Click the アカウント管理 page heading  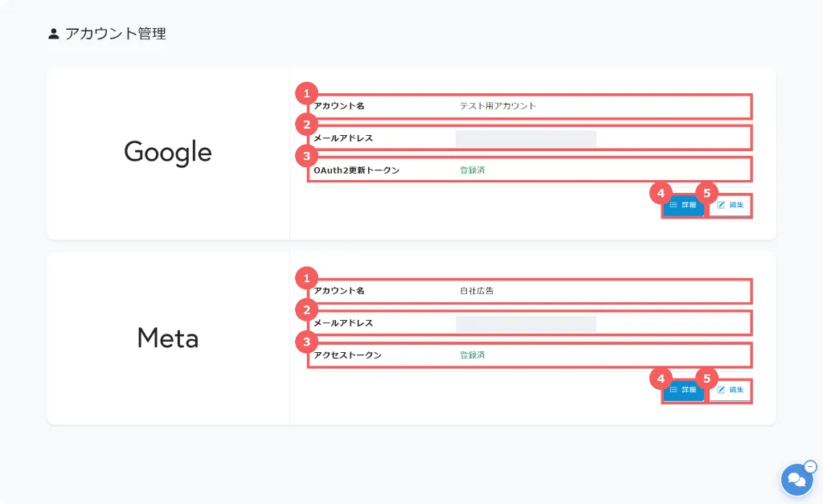pos(116,34)
